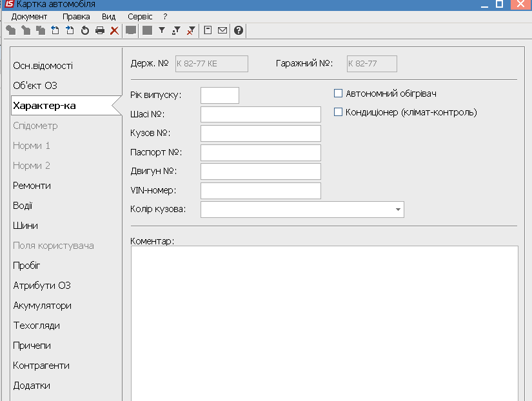Go to the Пробіг tab
The image size is (532, 401).
(x=66, y=266)
